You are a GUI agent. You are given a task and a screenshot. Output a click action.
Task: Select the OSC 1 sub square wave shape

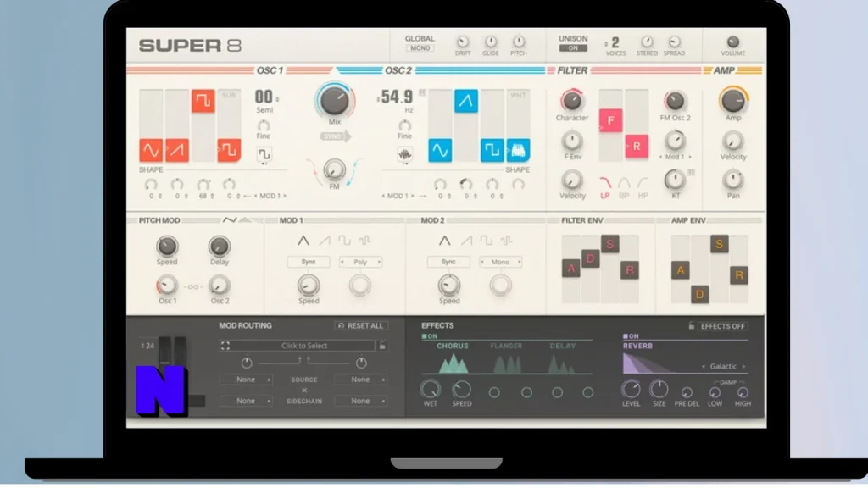[x=229, y=150]
